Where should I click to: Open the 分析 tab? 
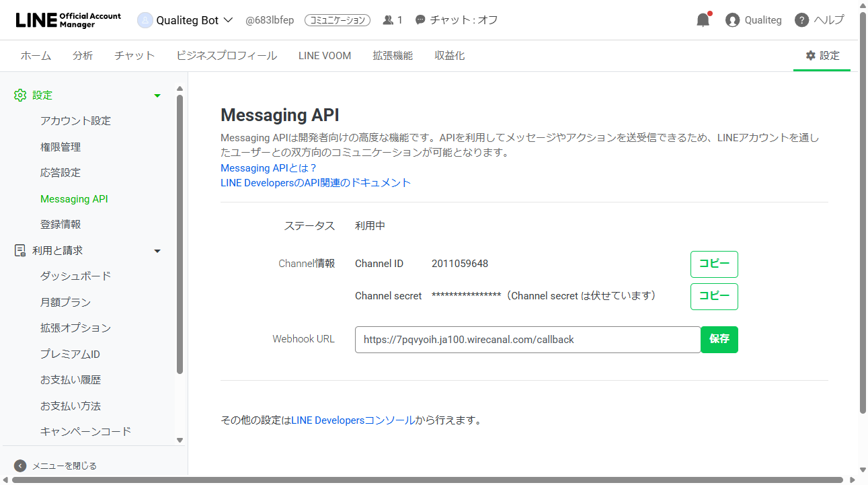point(83,56)
